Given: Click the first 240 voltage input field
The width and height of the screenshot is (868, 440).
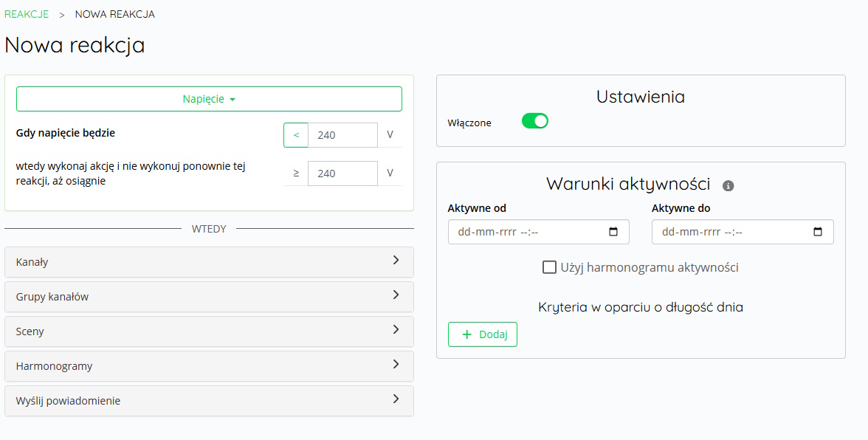Looking at the screenshot, I should point(342,134).
